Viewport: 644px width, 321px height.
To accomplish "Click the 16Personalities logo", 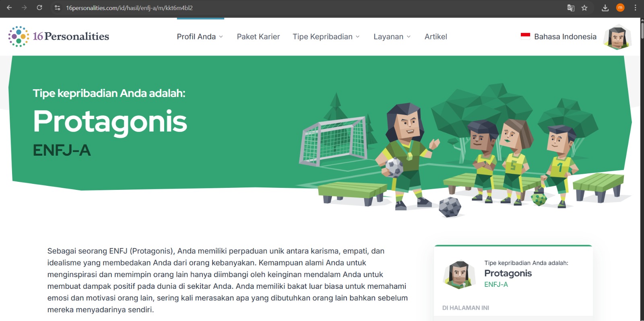I will pos(59,37).
